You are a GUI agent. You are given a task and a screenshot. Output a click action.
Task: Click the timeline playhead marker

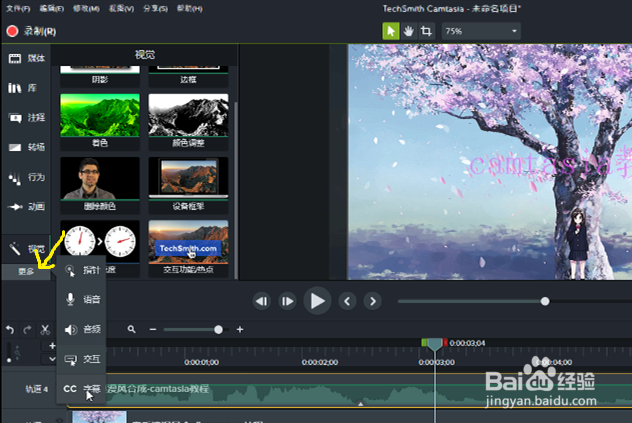point(434,344)
